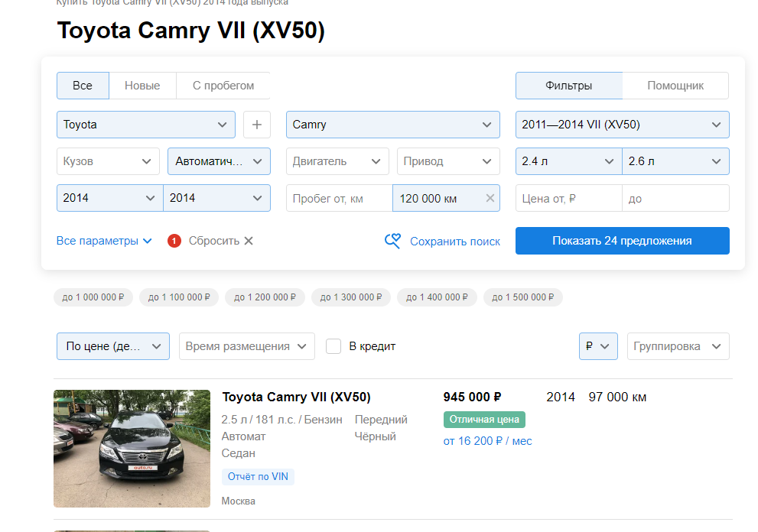Click the 2.5 л / 181 л.с. / Бензин text

click(x=281, y=420)
